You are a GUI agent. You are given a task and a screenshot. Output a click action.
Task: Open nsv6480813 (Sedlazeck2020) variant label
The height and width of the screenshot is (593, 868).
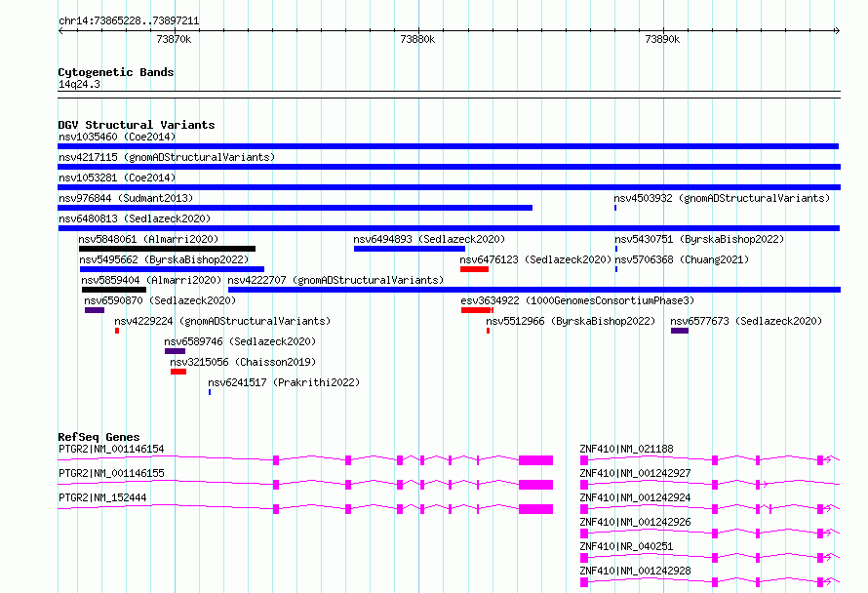135,218
